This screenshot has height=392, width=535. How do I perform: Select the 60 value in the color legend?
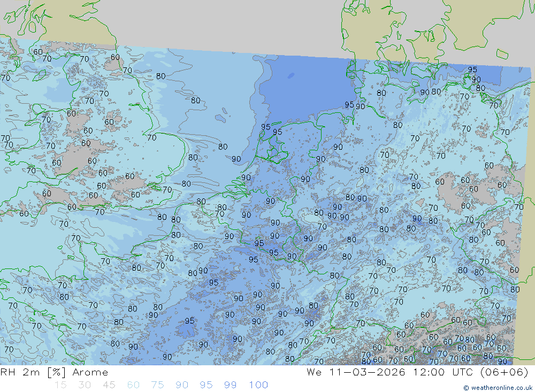tap(133, 385)
